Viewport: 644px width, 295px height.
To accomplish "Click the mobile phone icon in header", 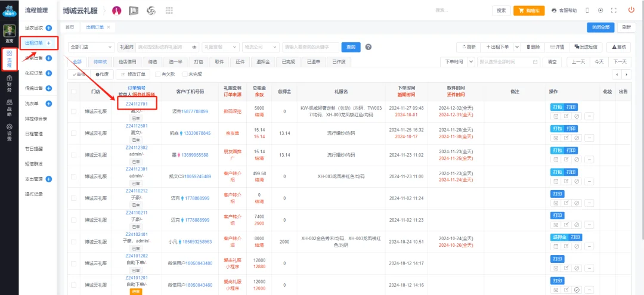I will (x=587, y=11).
